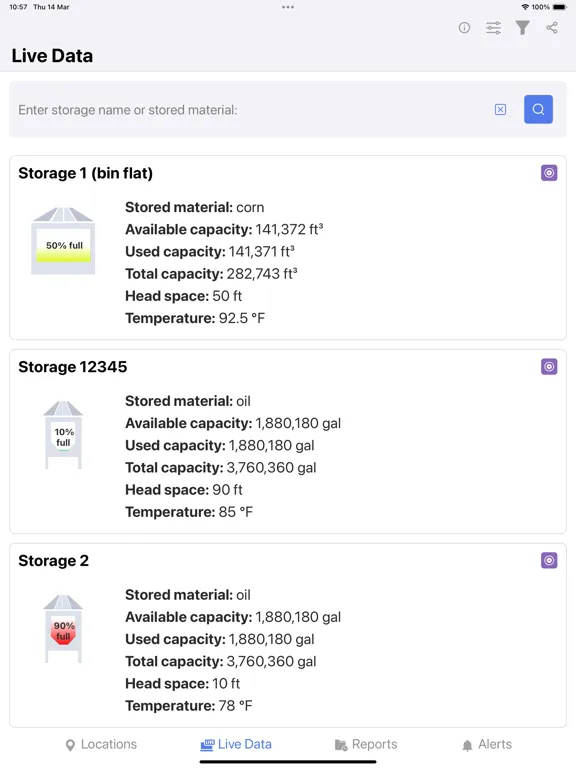
Task: Tap the 10% full tank thumbnail
Action: click(63, 435)
